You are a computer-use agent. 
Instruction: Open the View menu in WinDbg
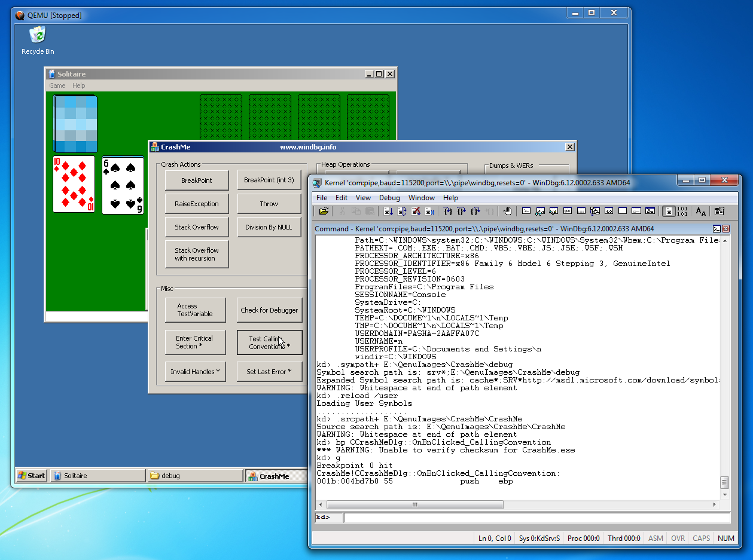[363, 198]
